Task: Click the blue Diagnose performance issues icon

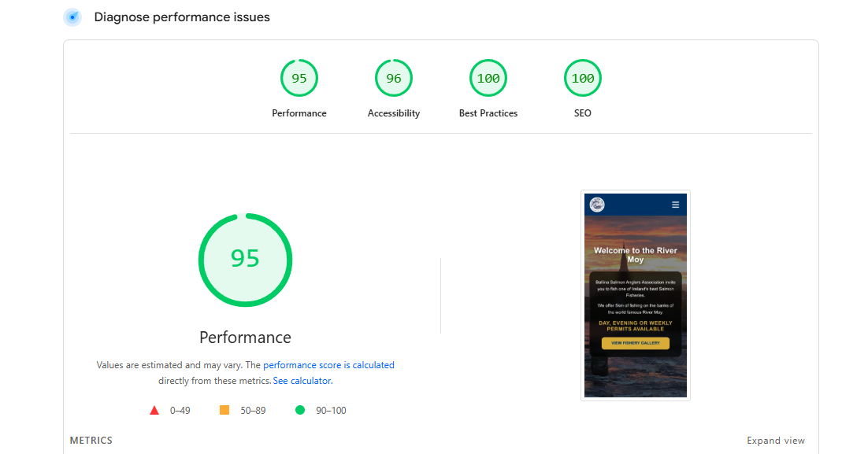Action: (x=72, y=17)
